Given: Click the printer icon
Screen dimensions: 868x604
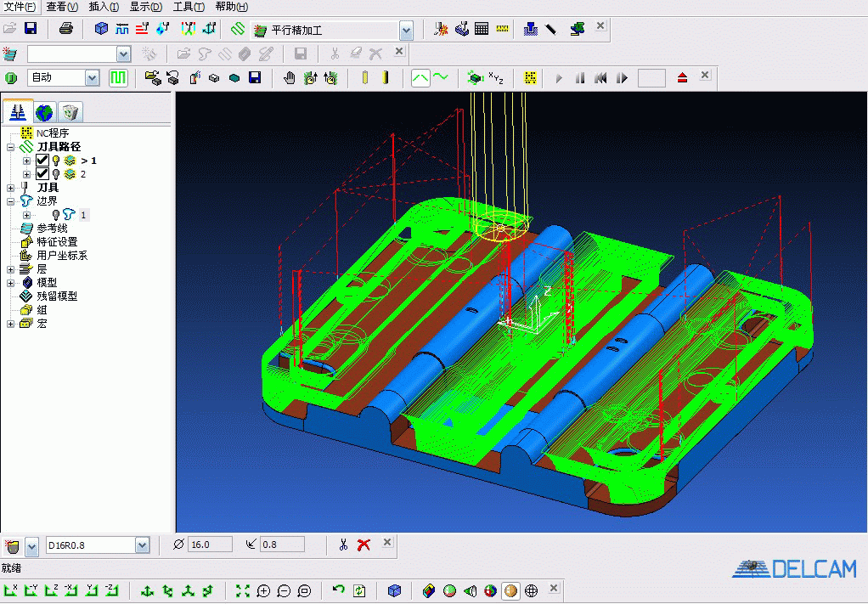Looking at the screenshot, I should (66, 28).
